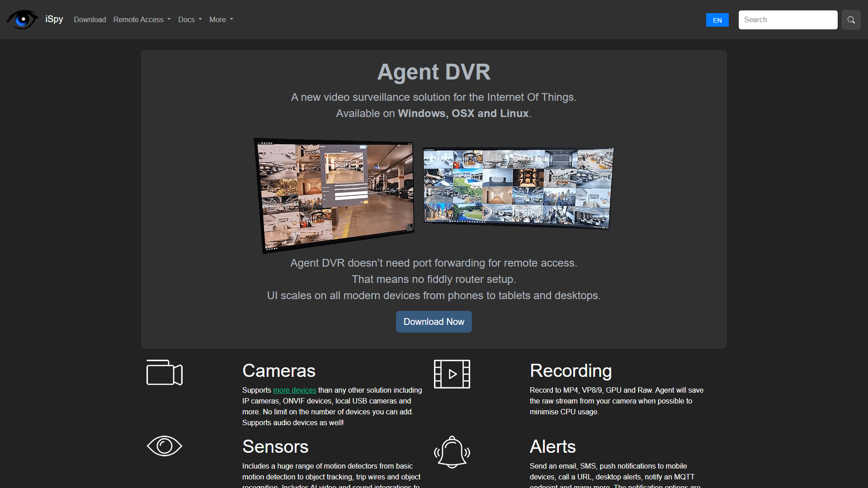Click the Cameras section heading

pyautogui.click(x=278, y=371)
